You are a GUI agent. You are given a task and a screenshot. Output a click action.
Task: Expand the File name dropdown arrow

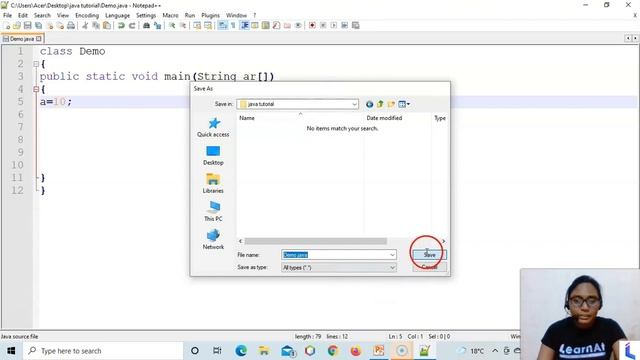392,255
